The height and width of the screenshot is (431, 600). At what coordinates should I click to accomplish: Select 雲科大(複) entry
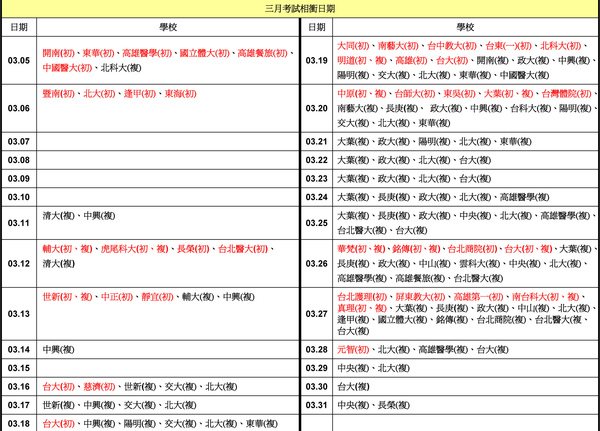480,264
